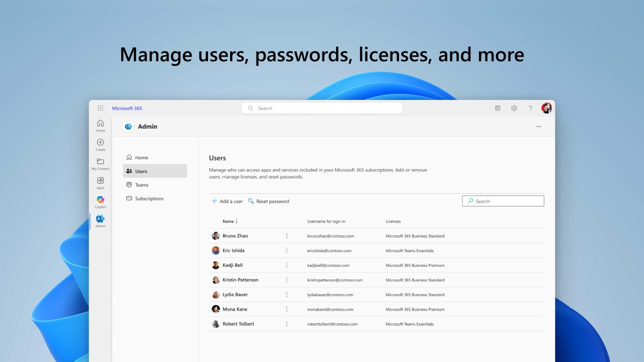Click kristinpatterson@contoso.com username
This screenshot has height=362, width=644.
335,280
